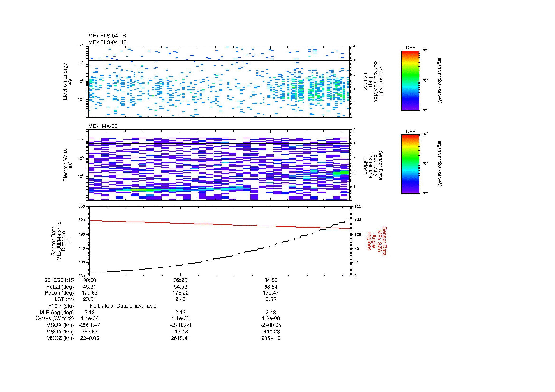This screenshot has width=555, height=392.
Task: Click LST value 0.65
Action: pyautogui.click(x=271, y=299)
